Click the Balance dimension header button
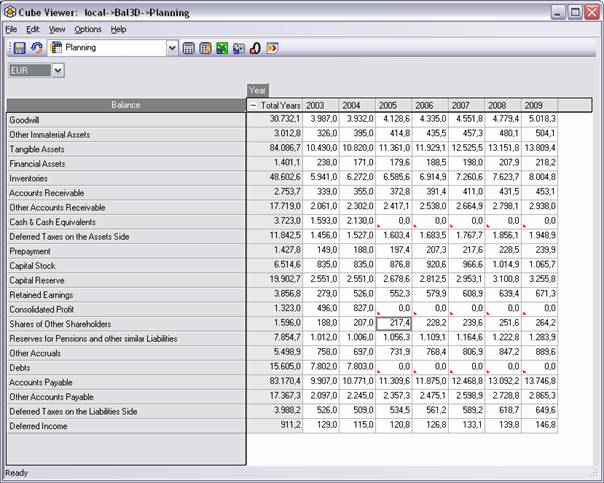 click(x=125, y=105)
